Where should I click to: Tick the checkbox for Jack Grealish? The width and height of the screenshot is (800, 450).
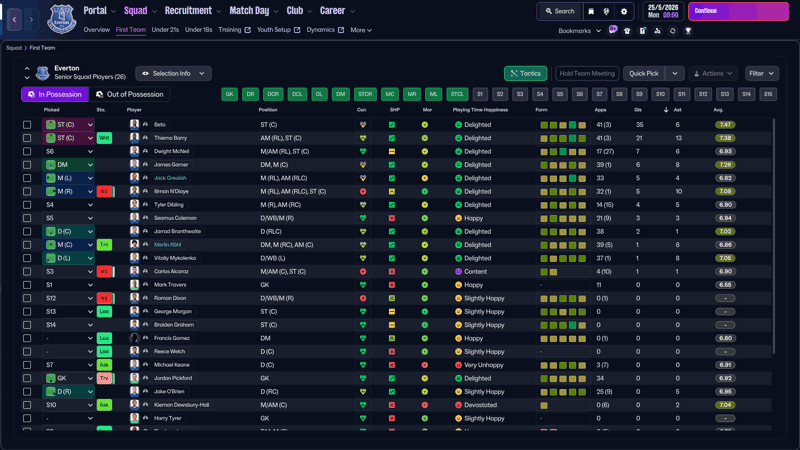(27, 178)
